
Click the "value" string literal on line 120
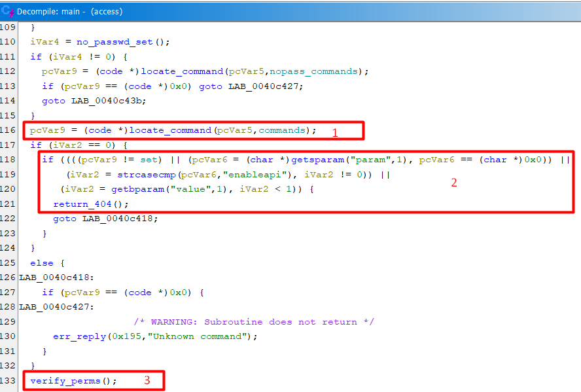pyautogui.click(x=190, y=189)
